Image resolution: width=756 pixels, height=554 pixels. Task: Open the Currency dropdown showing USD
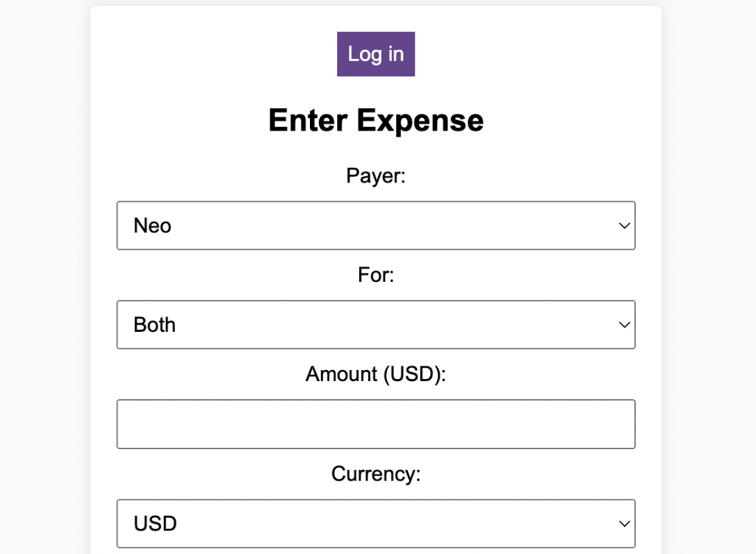(375, 523)
